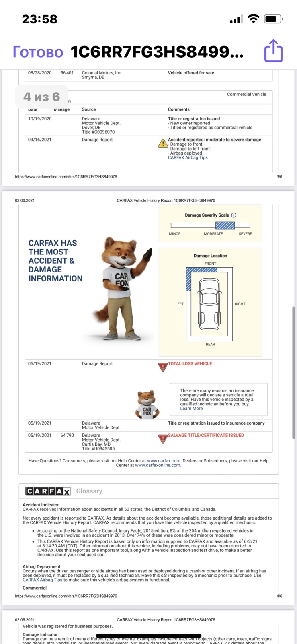
Task: Tap Готово to close the document
Action: pos(38,52)
